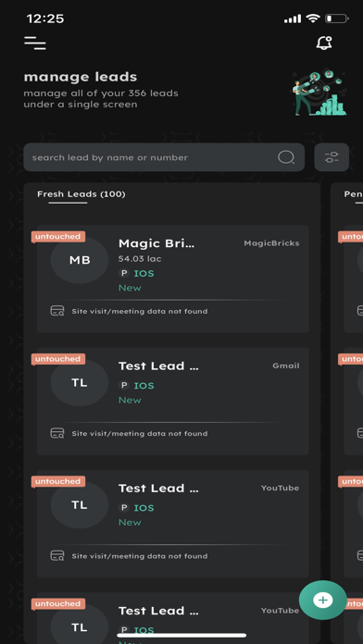The height and width of the screenshot is (644, 363).
Task: Tap New status on Magic Bri… card
Action: [130, 288]
